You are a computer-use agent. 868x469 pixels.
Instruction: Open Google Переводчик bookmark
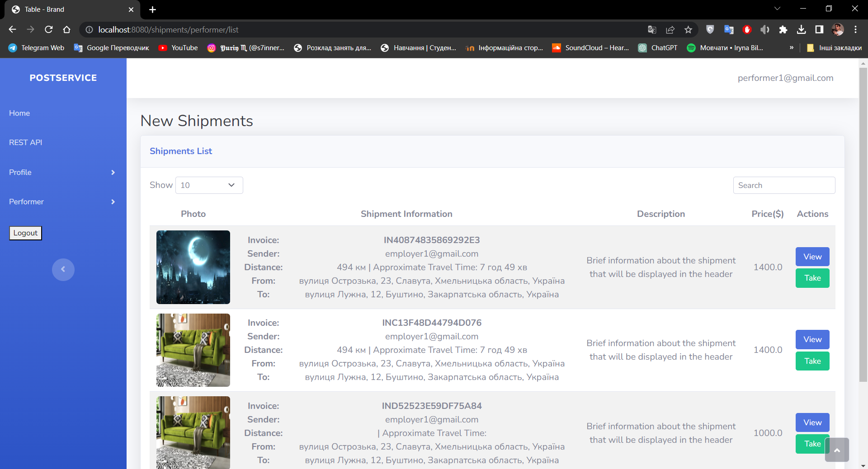[111, 48]
